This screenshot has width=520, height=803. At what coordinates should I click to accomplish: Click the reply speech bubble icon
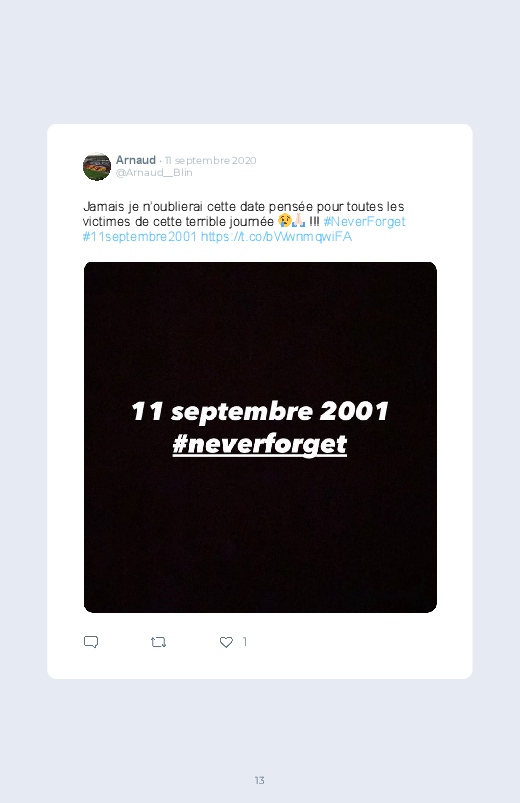point(91,642)
